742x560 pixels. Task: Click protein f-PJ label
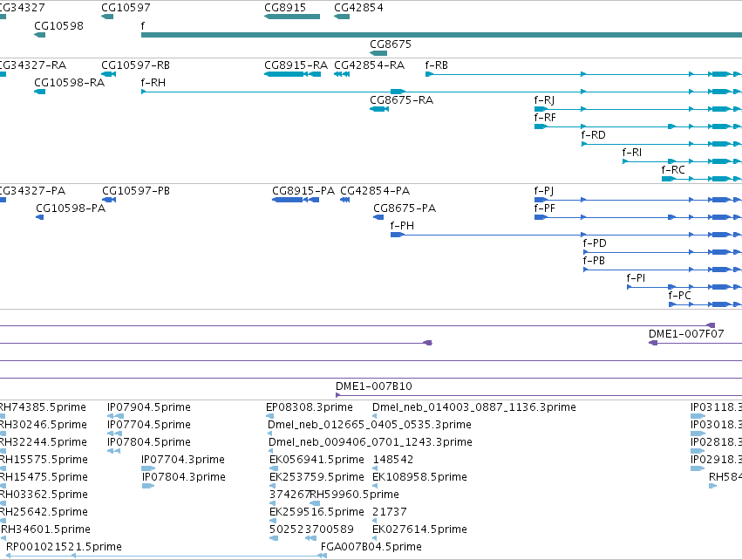pyautogui.click(x=544, y=191)
